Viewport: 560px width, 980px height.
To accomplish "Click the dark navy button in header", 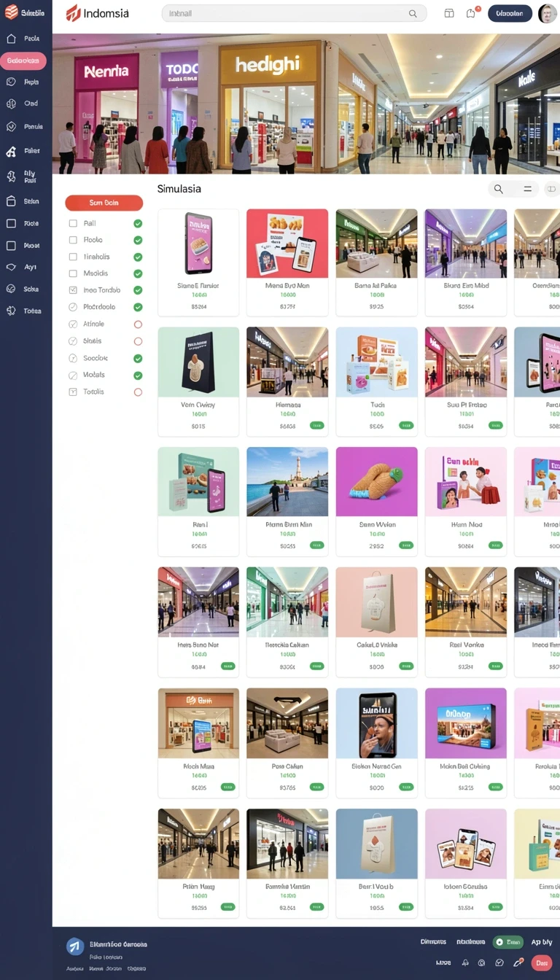I will pyautogui.click(x=510, y=13).
